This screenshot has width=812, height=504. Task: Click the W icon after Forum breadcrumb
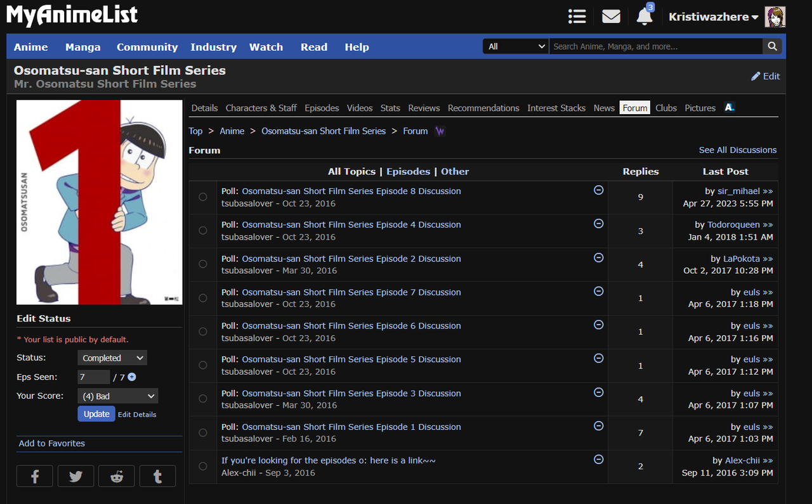tap(440, 131)
